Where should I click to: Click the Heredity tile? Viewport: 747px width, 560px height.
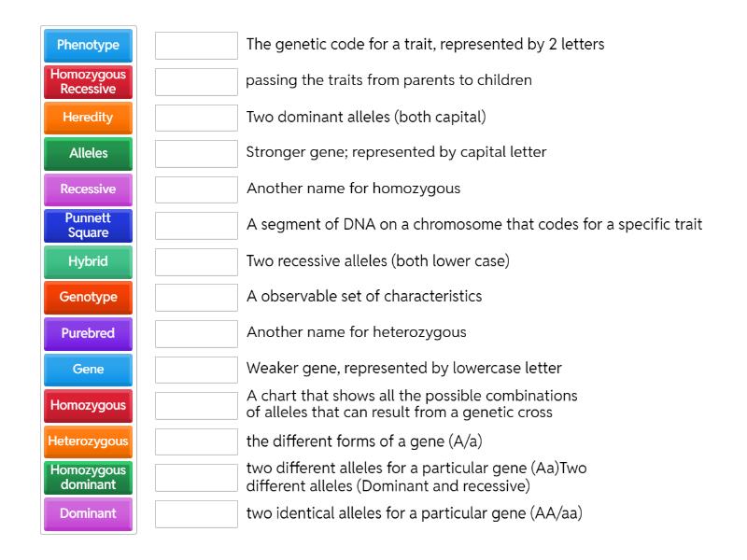88,118
